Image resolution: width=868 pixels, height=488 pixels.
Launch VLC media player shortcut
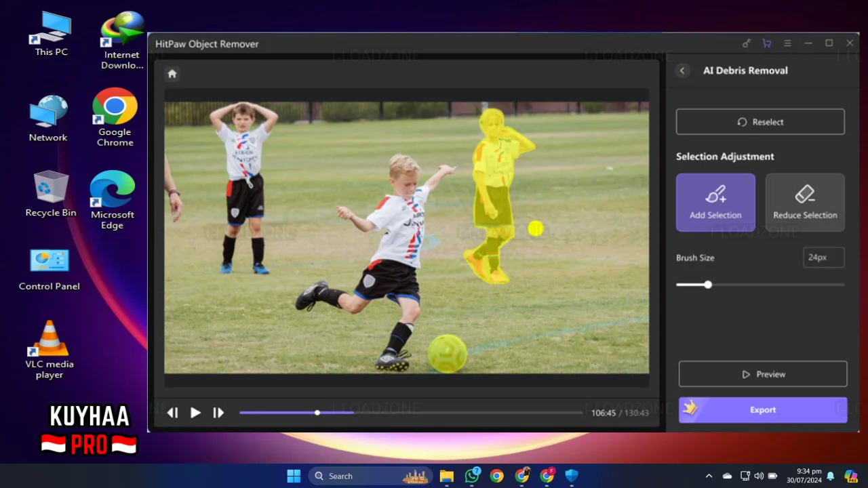coord(49,350)
